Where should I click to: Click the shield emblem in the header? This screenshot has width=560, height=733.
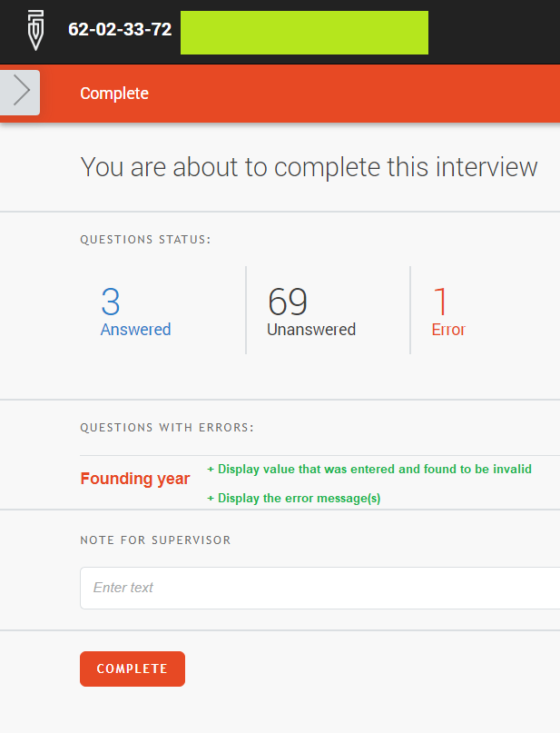pos(34,30)
